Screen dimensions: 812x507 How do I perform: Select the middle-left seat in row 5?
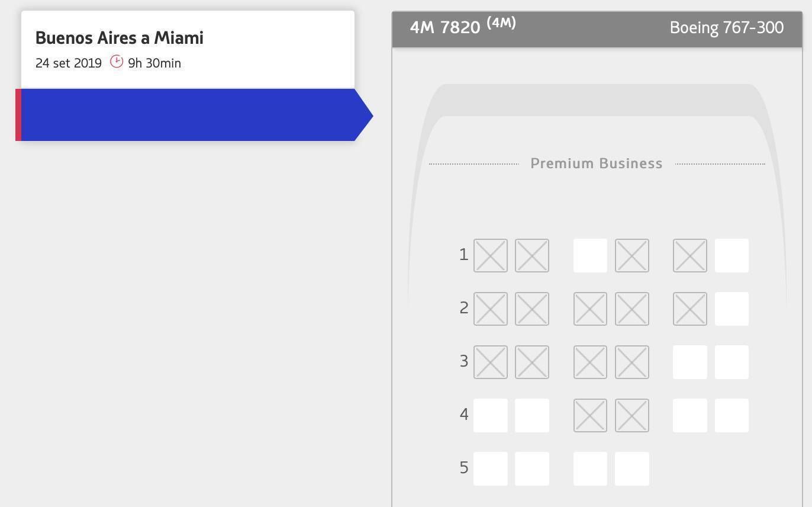(590, 469)
